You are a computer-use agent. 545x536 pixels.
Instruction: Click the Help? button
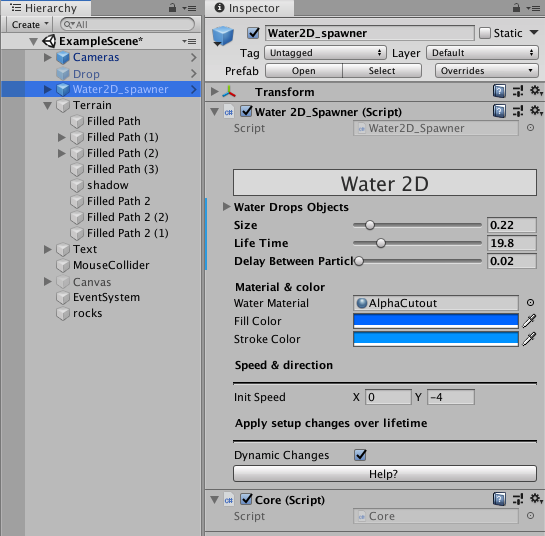tap(384, 474)
